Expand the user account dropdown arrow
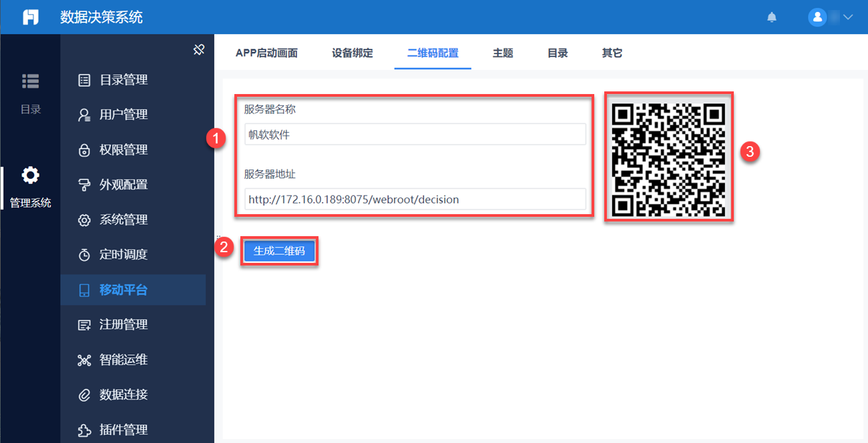The image size is (868, 443). (849, 17)
